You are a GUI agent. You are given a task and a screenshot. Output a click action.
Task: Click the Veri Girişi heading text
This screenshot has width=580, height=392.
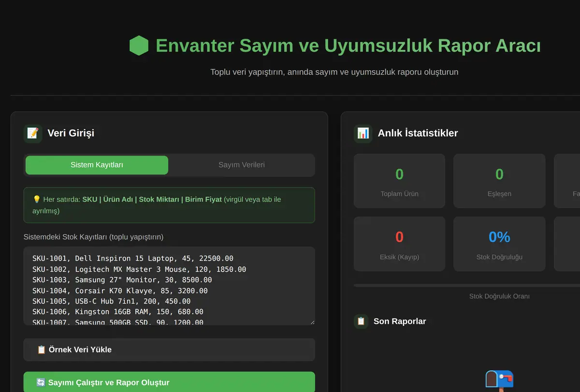[71, 133]
